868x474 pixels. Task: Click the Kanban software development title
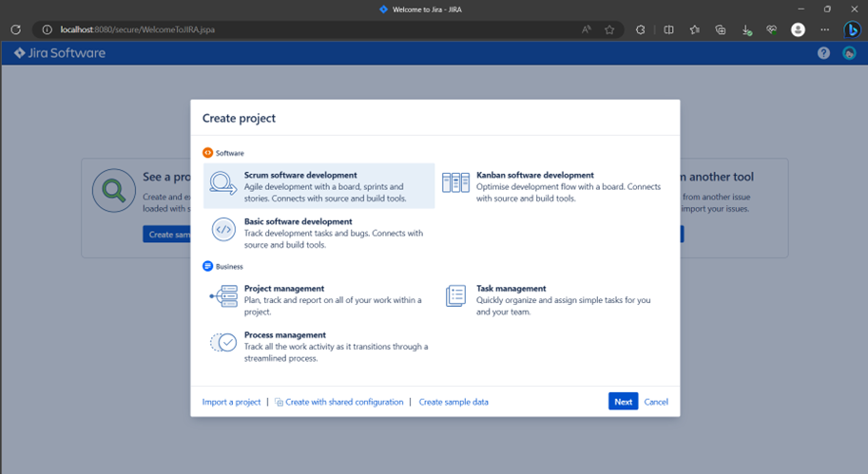[534, 175]
